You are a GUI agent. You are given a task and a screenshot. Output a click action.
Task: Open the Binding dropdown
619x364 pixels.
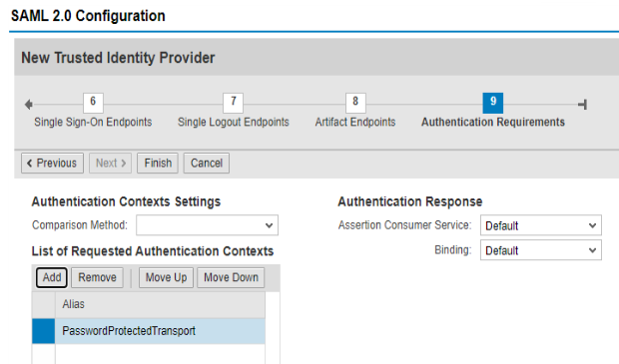tap(541, 250)
